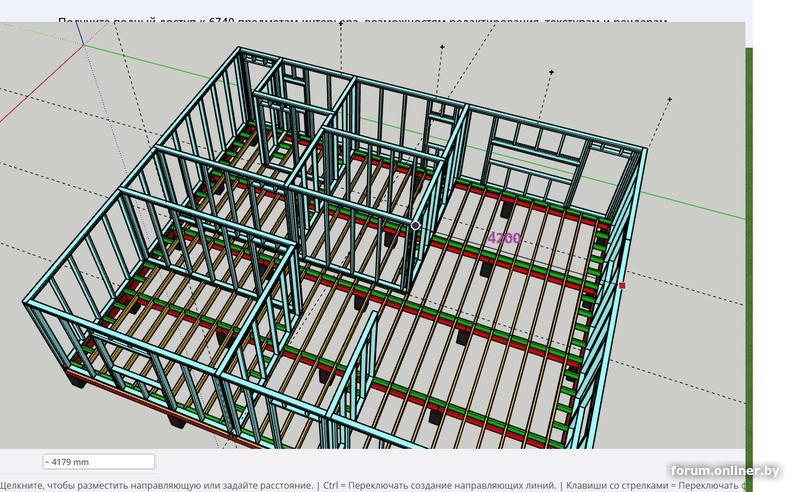Click the circular cursor point at wall corner
The image size is (800, 492).
[x=415, y=225]
